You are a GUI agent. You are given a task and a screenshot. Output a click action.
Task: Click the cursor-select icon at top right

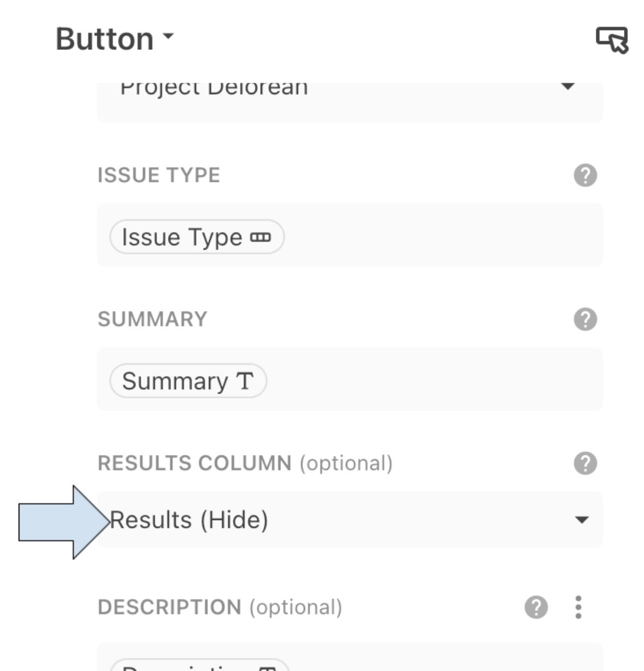click(612, 40)
